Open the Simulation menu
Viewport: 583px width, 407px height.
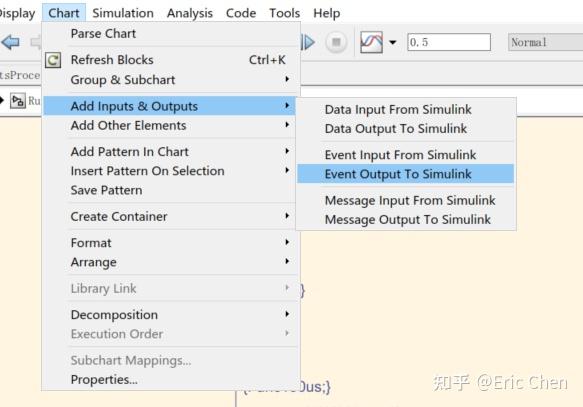123,13
